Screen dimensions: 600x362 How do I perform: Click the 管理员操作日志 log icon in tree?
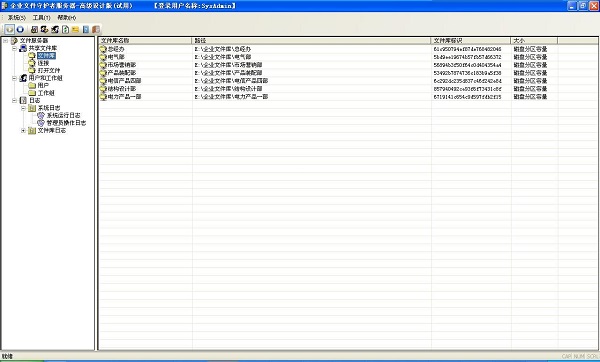pyautogui.click(x=41, y=123)
